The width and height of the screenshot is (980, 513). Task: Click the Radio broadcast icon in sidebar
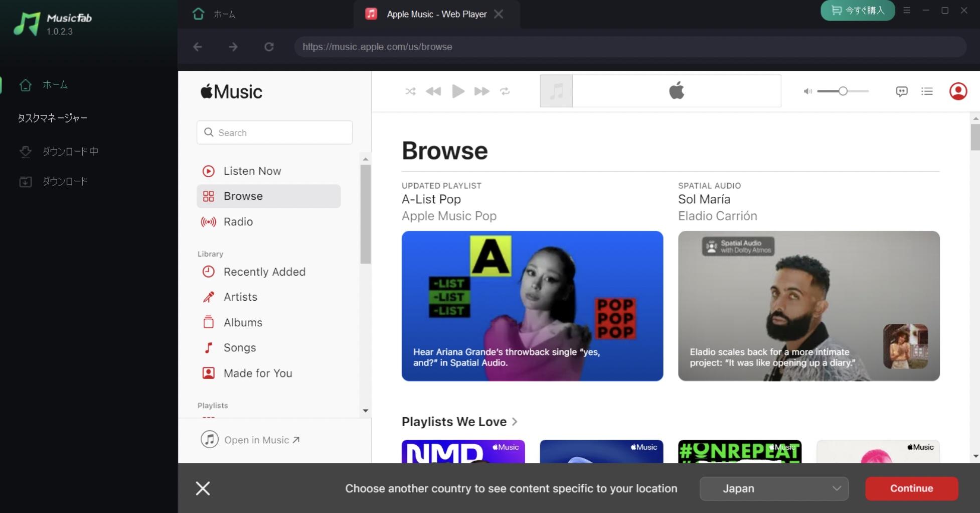208,222
